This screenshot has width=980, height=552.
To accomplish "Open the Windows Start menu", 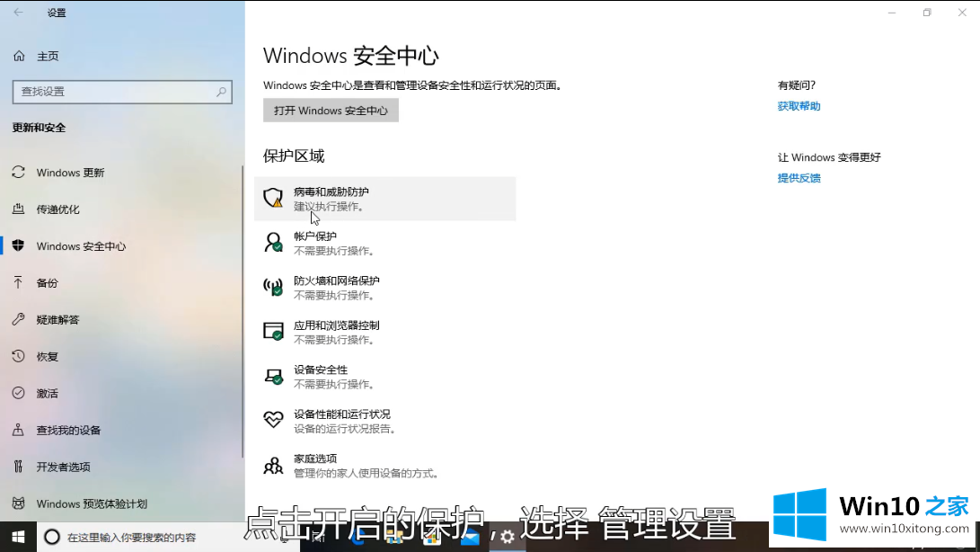I will pos(17,538).
